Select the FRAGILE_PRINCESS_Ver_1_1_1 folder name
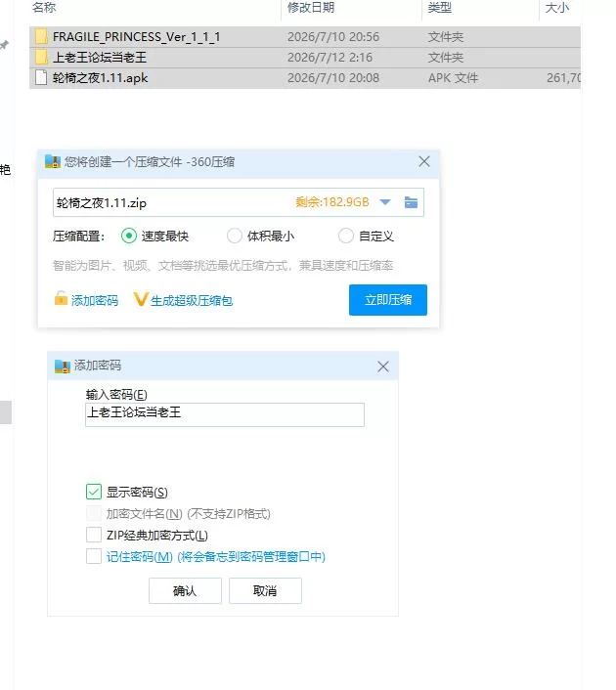This screenshot has width=616, height=690. (136, 37)
